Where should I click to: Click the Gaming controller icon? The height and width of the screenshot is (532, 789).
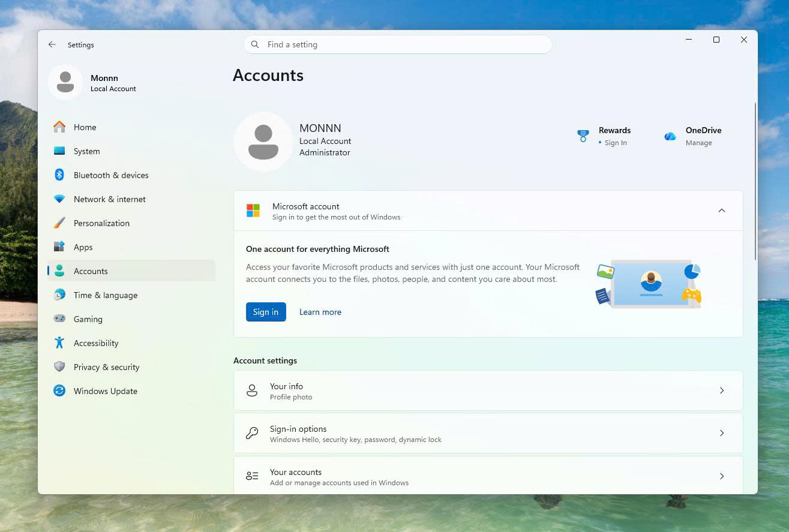[x=59, y=319]
